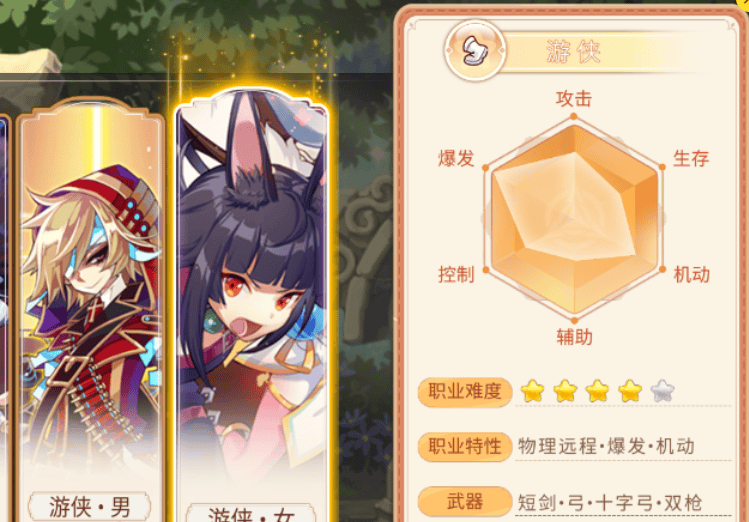Click the 武器 label tag
The height and width of the screenshot is (522, 749).
465,501
